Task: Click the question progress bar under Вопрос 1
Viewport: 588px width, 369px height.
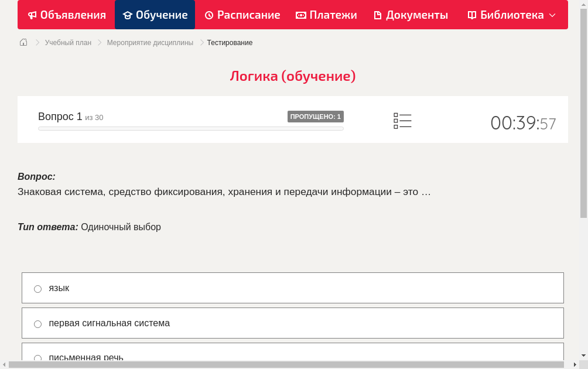Action: (x=190, y=128)
